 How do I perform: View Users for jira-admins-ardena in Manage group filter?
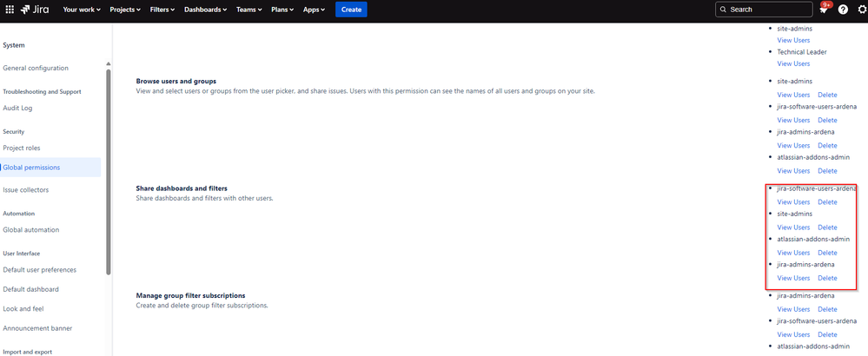tap(793, 310)
